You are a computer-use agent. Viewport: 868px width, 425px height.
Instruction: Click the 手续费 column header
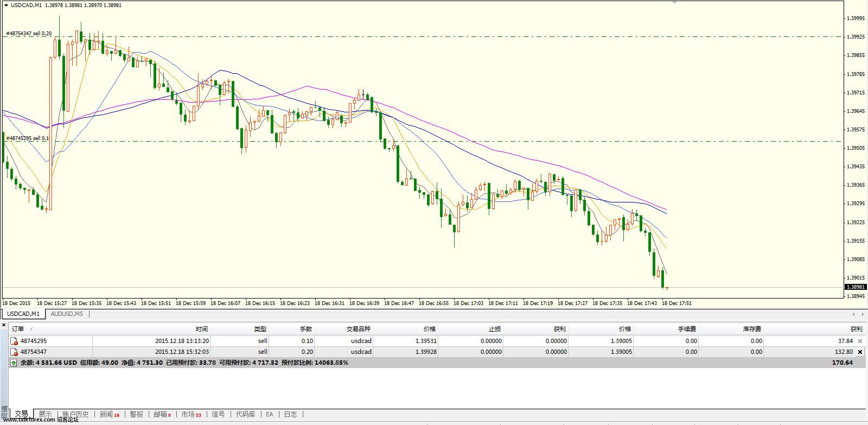point(666,329)
